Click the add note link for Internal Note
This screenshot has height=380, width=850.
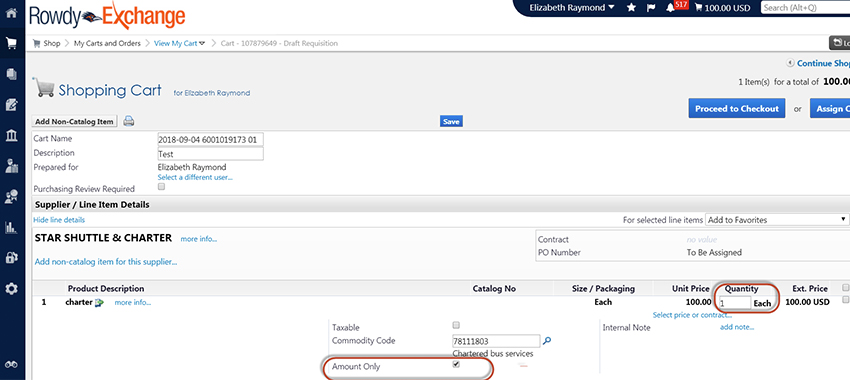pos(737,327)
